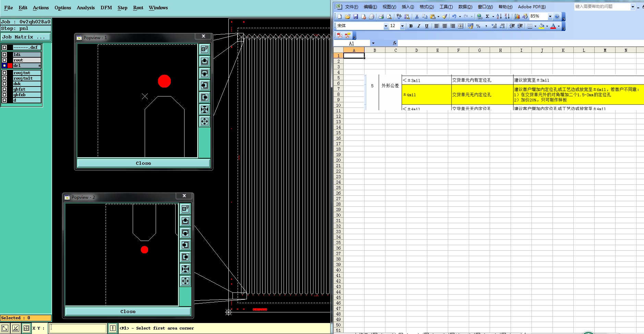Expand the help question box dropdown
644x334 pixels.
click(x=633, y=7)
